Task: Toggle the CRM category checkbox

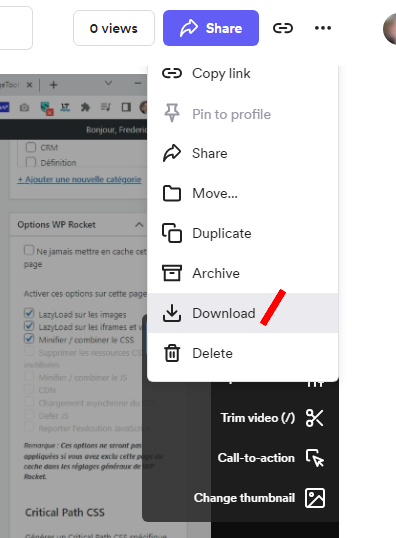Action: pos(31,147)
